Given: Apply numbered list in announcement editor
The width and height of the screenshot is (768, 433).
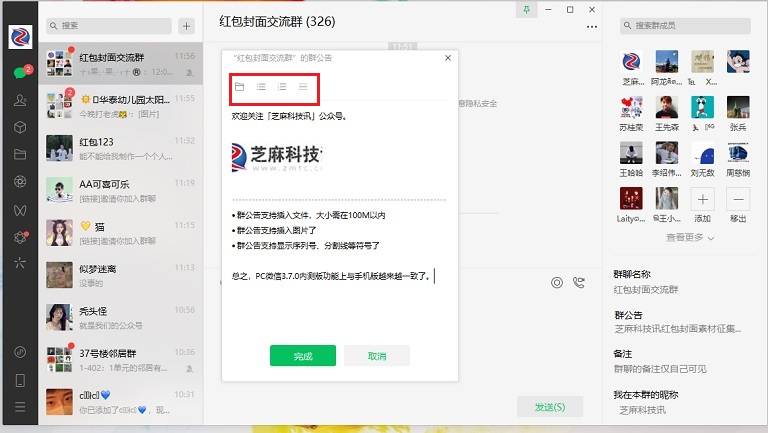Looking at the screenshot, I should (x=282, y=87).
